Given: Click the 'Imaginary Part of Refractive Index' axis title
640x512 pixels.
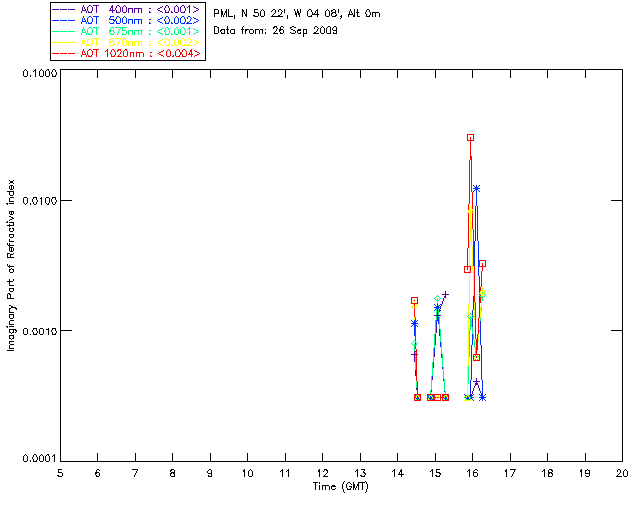Looking at the screenshot, I should point(11,265).
